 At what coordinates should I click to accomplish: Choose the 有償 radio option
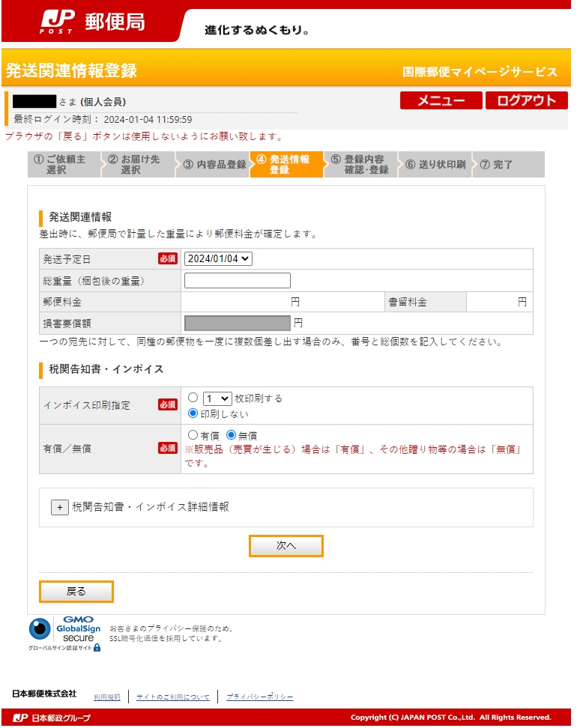pyautogui.click(x=193, y=435)
